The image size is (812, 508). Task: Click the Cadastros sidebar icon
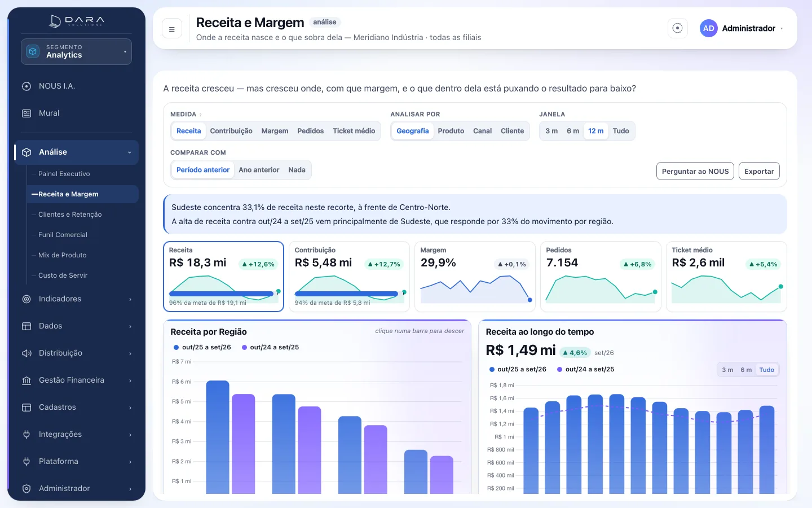click(27, 408)
